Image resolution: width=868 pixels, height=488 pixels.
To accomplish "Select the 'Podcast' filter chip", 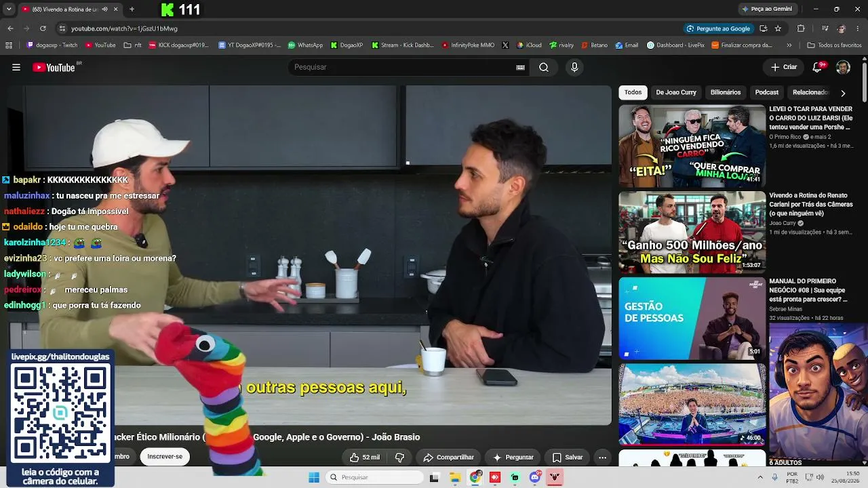I will click(767, 92).
